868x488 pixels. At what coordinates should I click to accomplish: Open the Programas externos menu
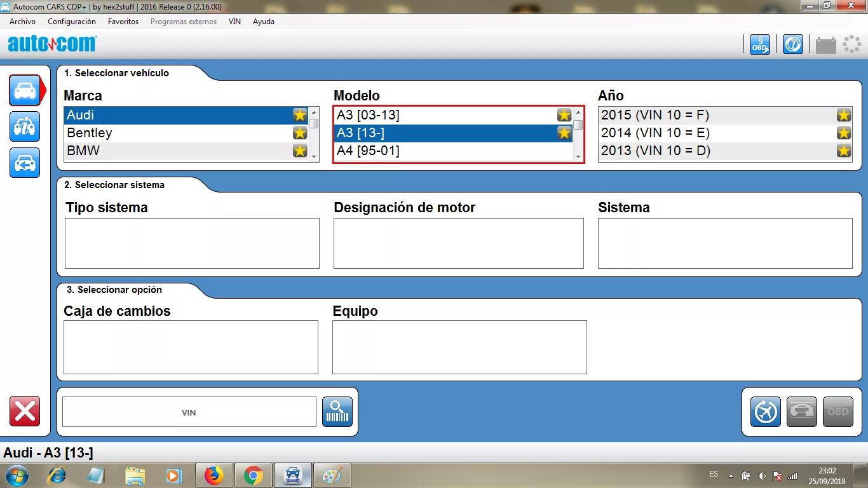184,22
